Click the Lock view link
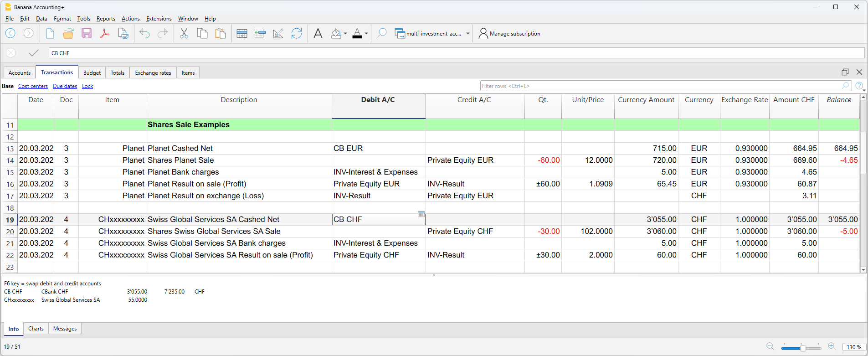The width and height of the screenshot is (868, 356). coord(87,86)
